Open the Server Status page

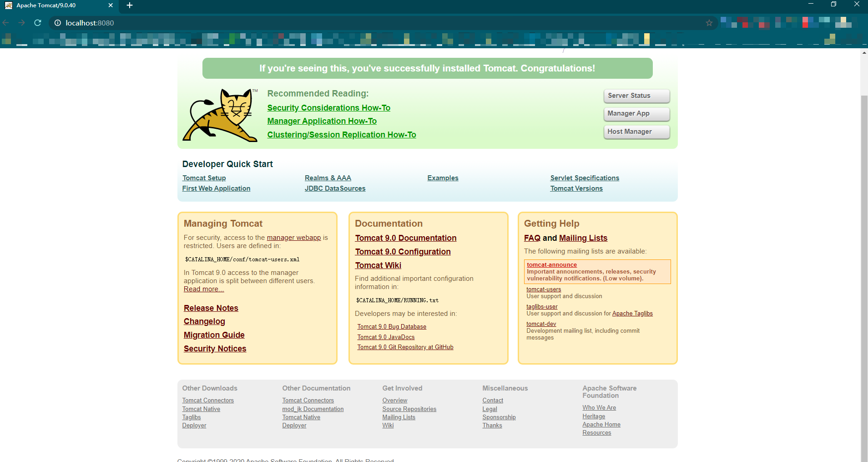pyautogui.click(x=637, y=96)
